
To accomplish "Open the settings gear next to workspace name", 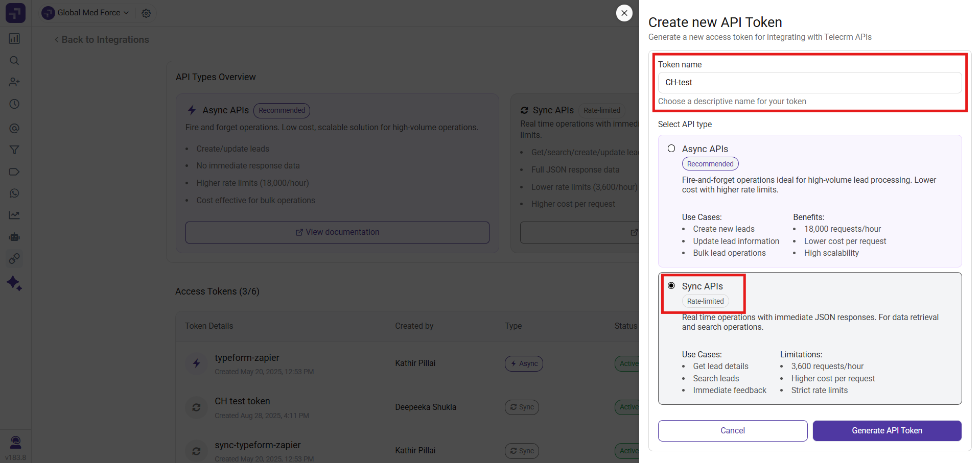I will pyautogui.click(x=146, y=13).
